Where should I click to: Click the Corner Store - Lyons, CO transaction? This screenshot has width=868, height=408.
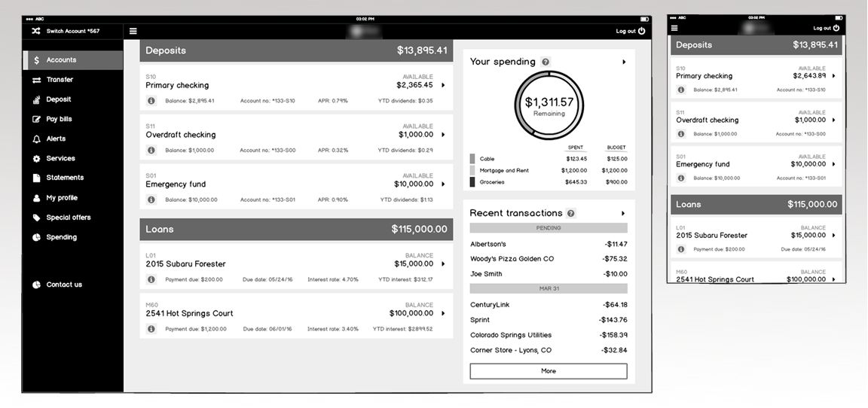click(549, 350)
